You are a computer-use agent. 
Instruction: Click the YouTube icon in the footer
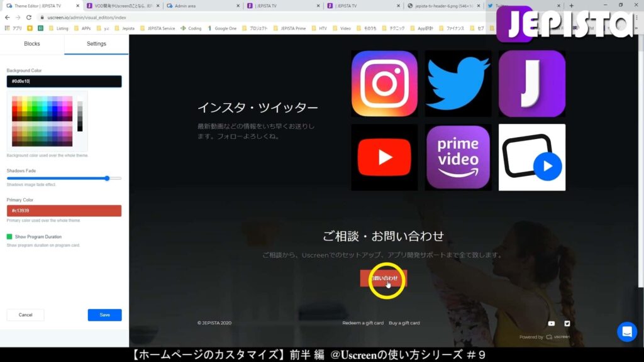[551, 324]
